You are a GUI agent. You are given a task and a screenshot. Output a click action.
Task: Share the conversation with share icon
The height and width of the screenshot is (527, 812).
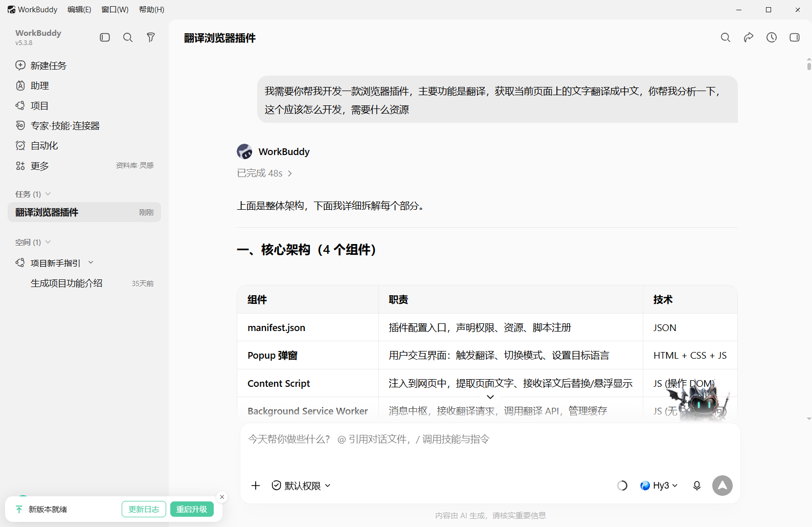(749, 37)
